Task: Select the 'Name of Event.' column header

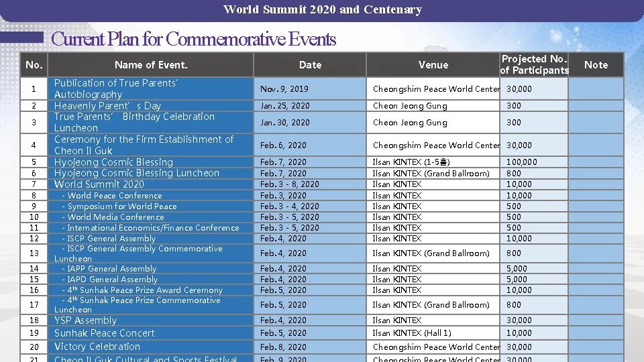Action: click(151, 65)
